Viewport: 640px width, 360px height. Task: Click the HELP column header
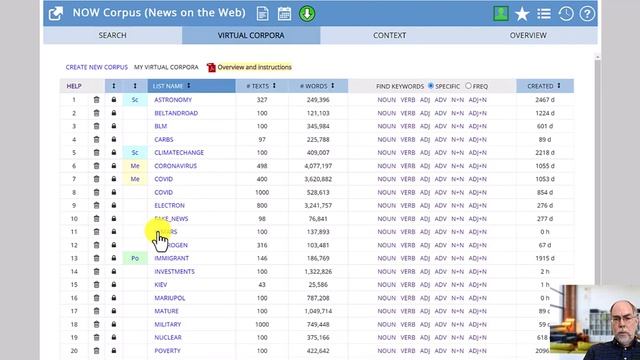(x=74, y=86)
